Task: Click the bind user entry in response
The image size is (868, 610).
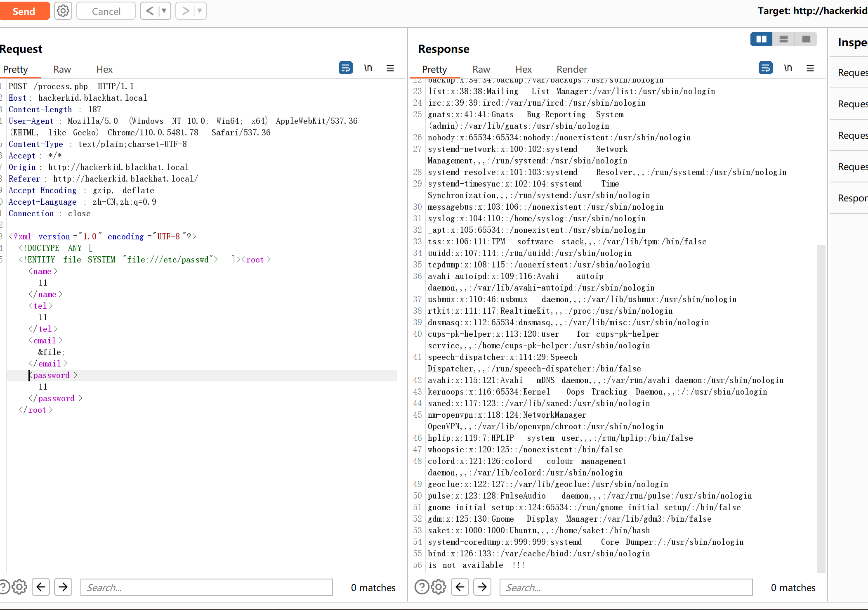Action: [538, 553]
